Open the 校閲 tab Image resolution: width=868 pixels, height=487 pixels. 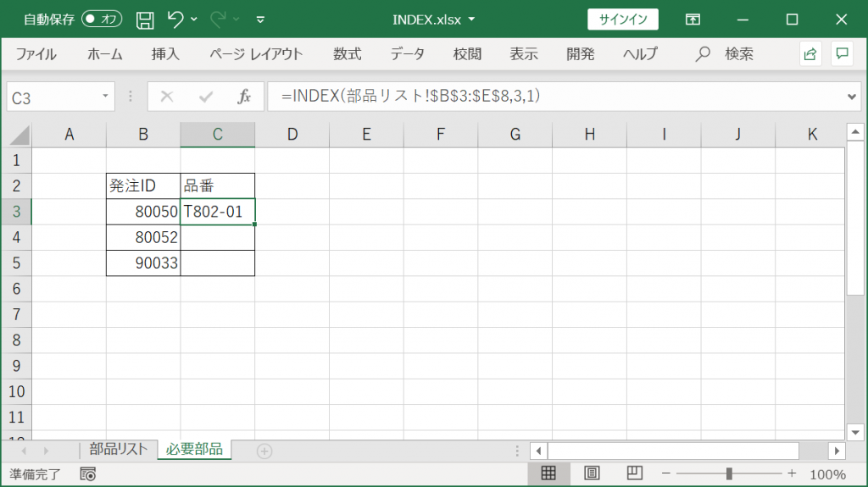(467, 54)
